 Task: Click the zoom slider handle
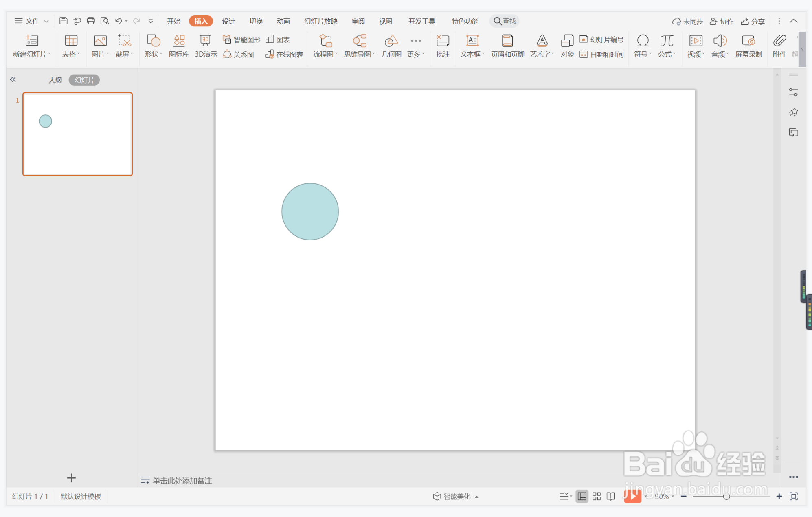click(x=726, y=496)
